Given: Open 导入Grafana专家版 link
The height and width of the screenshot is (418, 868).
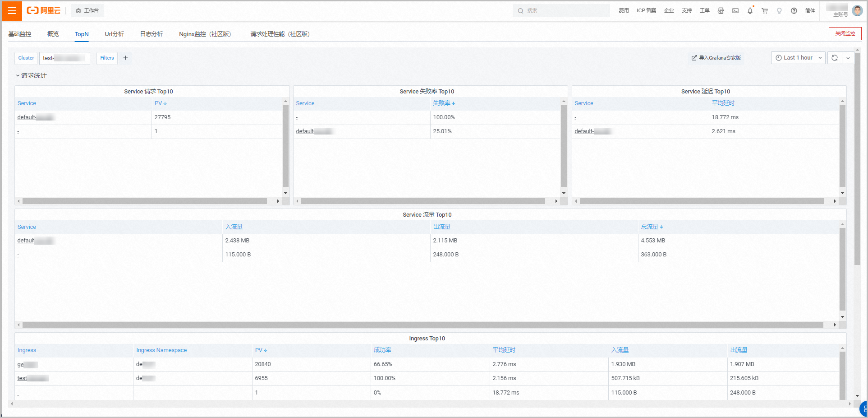Looking at the screenshot, I should pos(716,58).
